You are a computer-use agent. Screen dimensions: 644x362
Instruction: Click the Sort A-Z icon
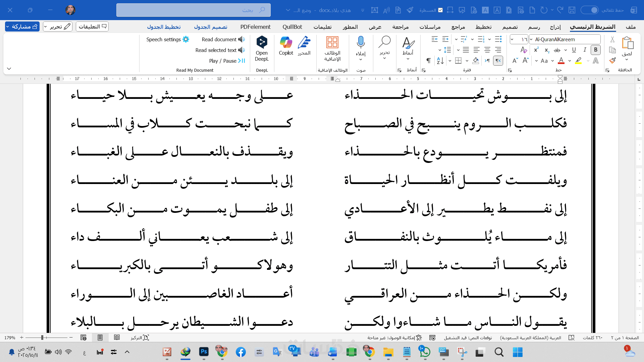tap(440, 61)
